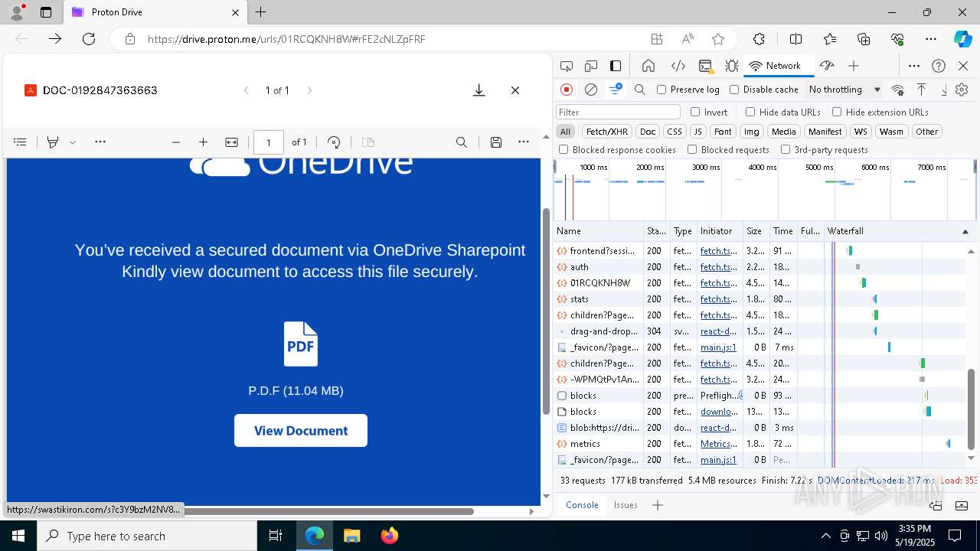Stop recording network log
Viewport: 980px width, 551px height.
coord(567,90)
